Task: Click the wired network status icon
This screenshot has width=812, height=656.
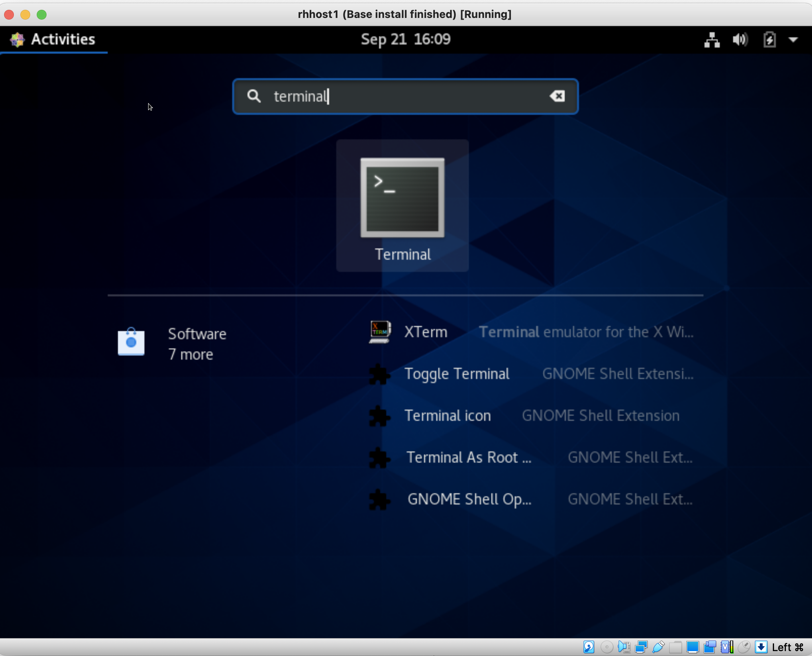Action: [x=712, y=40]
